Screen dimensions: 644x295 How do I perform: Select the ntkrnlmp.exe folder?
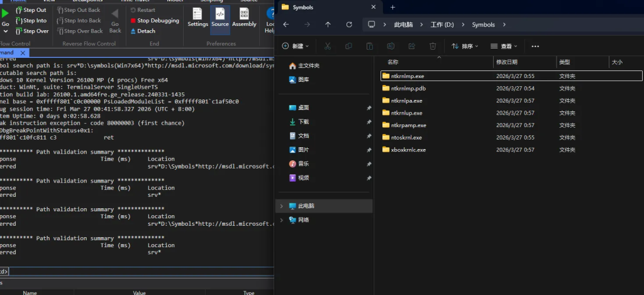tap(511, 76)
